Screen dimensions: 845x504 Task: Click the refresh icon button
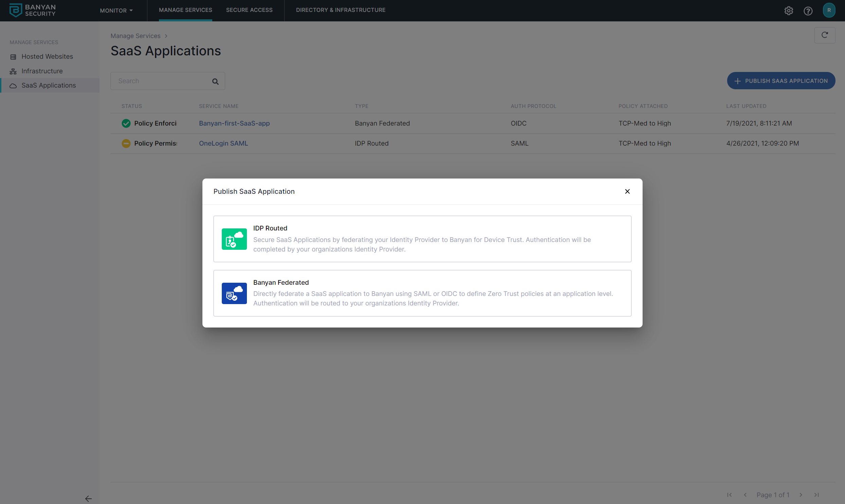tap(825, 35)
